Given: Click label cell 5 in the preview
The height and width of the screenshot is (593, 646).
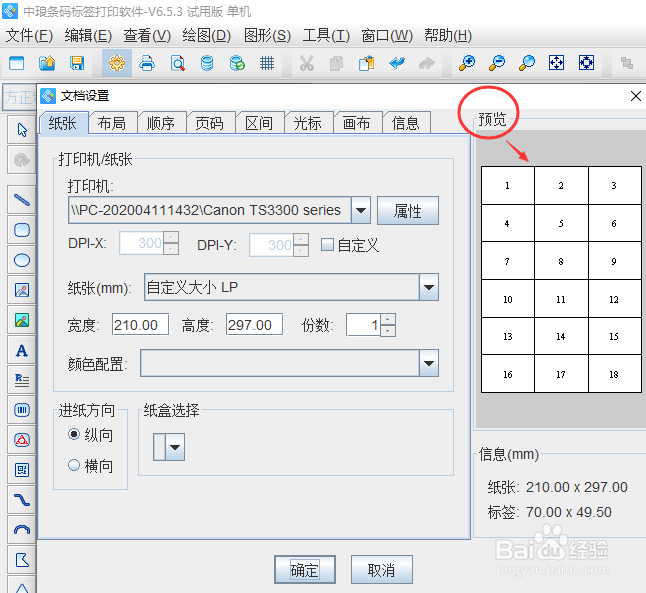Looking at the screenshot, I should tap(561, 223).
